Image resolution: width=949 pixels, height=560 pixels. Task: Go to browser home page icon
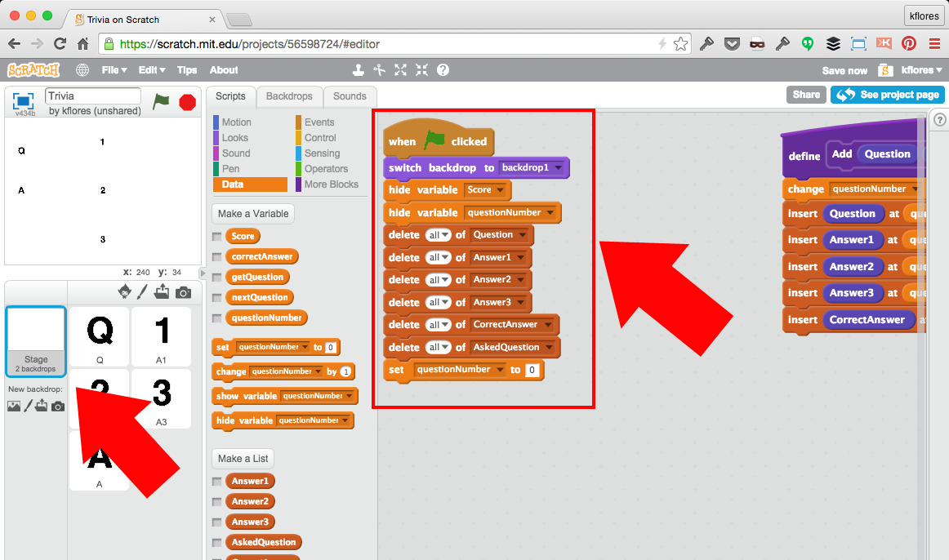(x=83, y=43)
